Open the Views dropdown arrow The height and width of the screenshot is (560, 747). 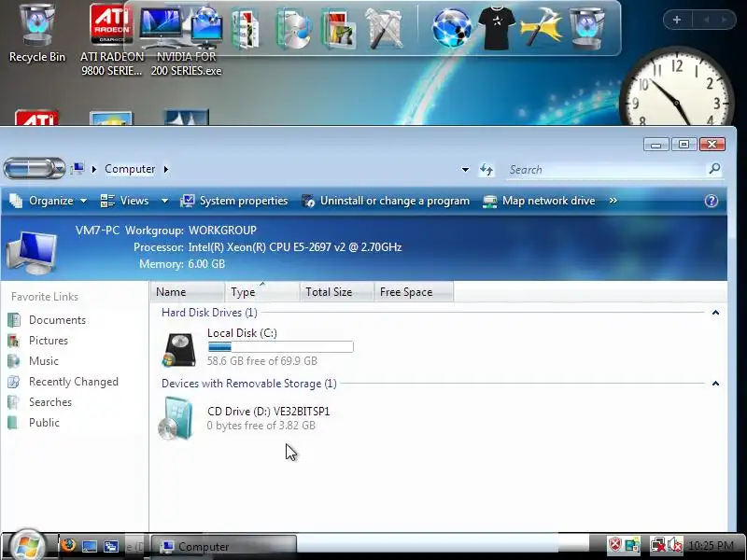(164, 201)
